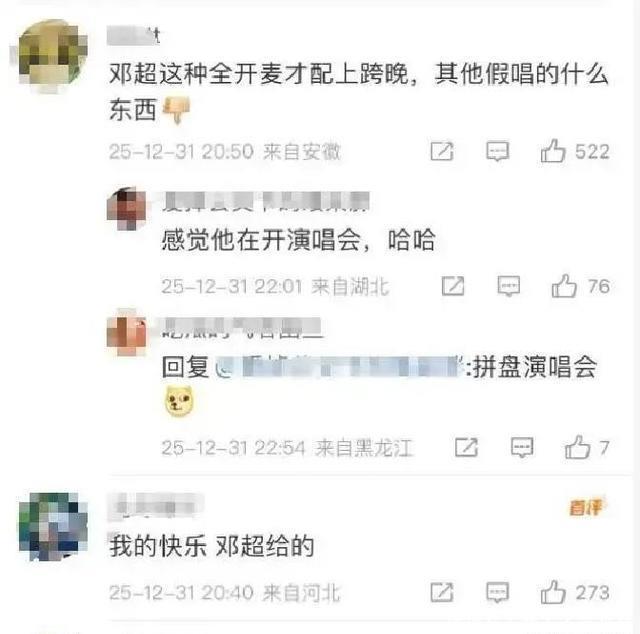This screenshot has width=640, height=634.
Task: Share the comment from 河北
Action: [442, 592]
